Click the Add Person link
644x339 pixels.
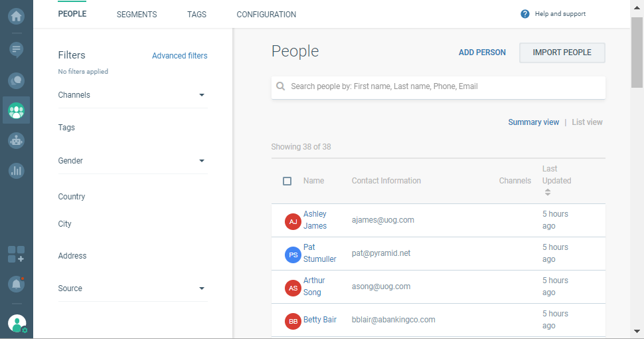point(482,53)
